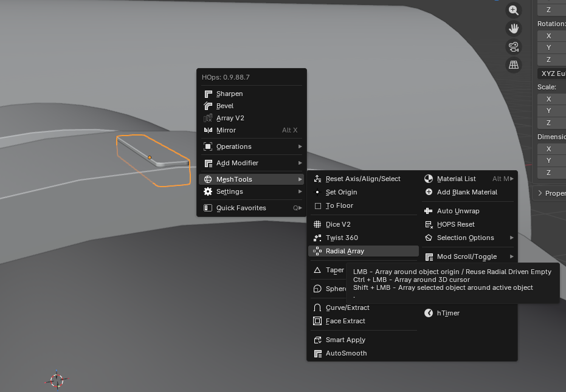Screen dimensions: 566x392
Task: Click the Quick Favorites icon
Action: [x=208, y=208]
